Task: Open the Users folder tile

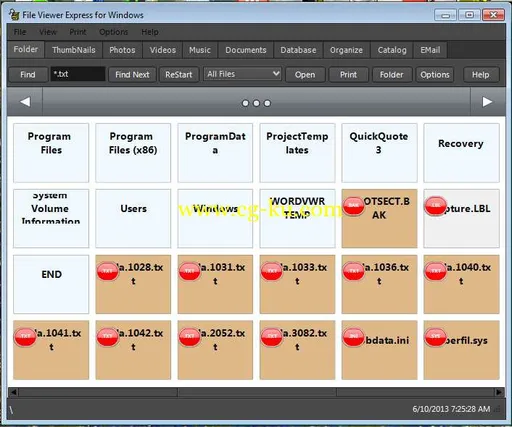Action: (133, 218)
